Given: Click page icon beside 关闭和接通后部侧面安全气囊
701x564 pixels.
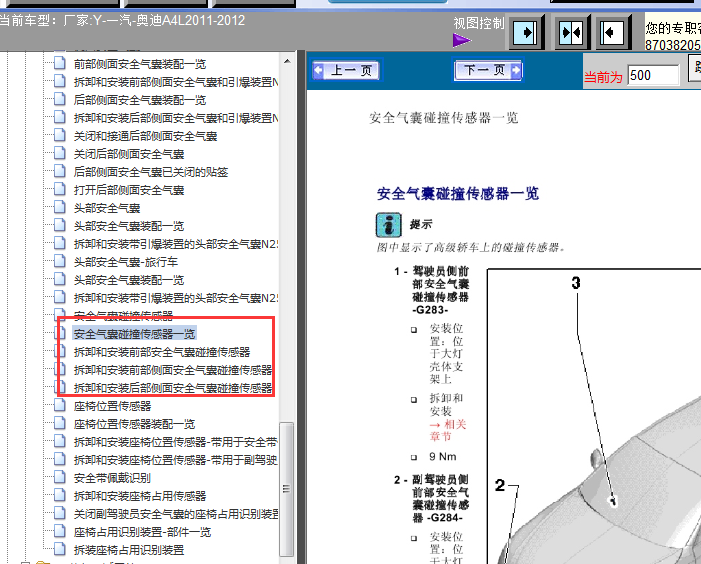Looking at the screenshot, I should pyautogui.click(x=59, y=135).
